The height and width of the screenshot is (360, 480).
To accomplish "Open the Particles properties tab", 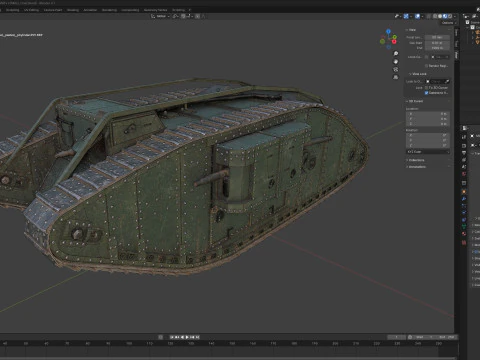I will pyautogui.click(x=464, y=206).
